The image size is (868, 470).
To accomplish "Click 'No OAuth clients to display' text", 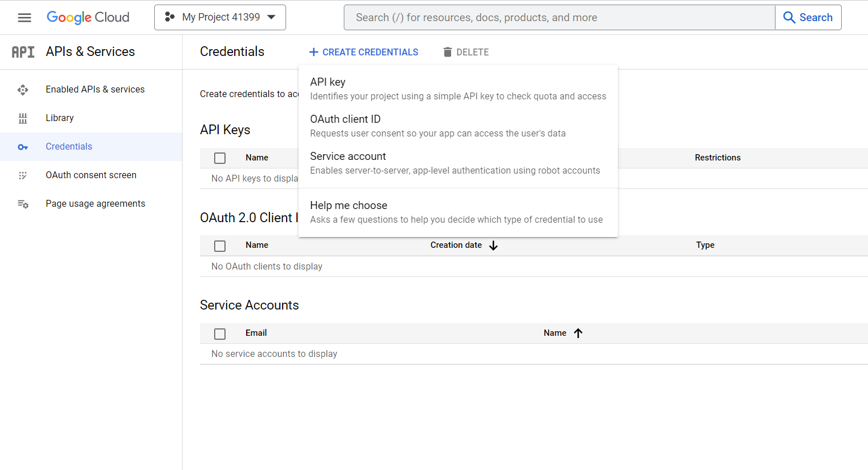I will point(267,266).
